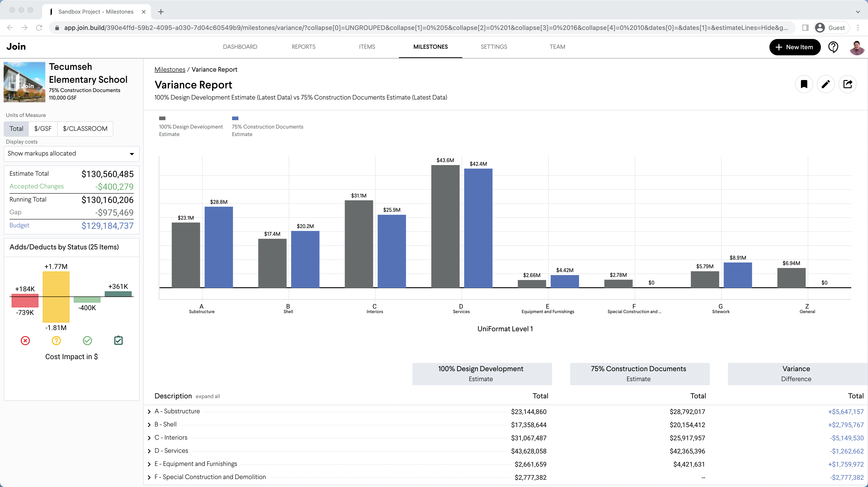The width and height of the screenshot is (868, 487).
Task: Open the Show markups allocated dropdown
Action: pyautogui.click(x=71, y=154)
